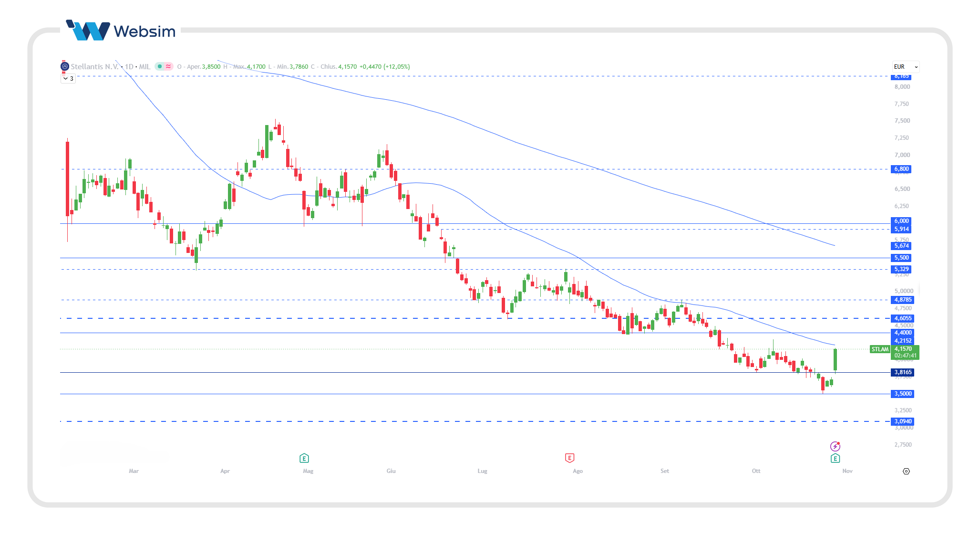Click the 3,5000 price level label
The height and width of the screenshot is (535, 980).
pyautogui.click(x=903, y=394)
